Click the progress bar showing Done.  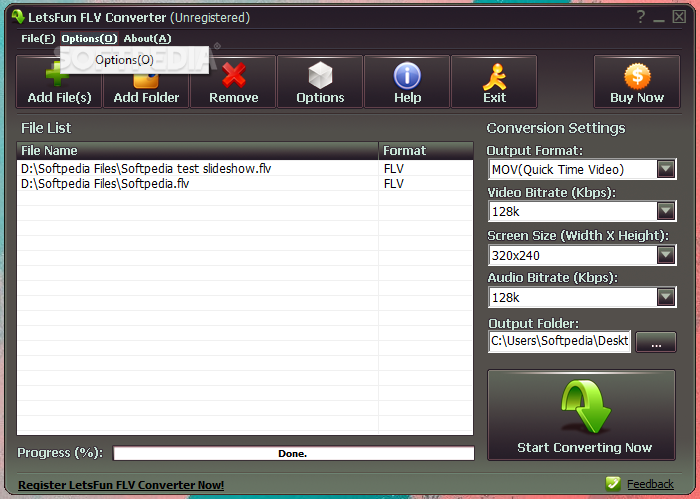coord(293,453)
